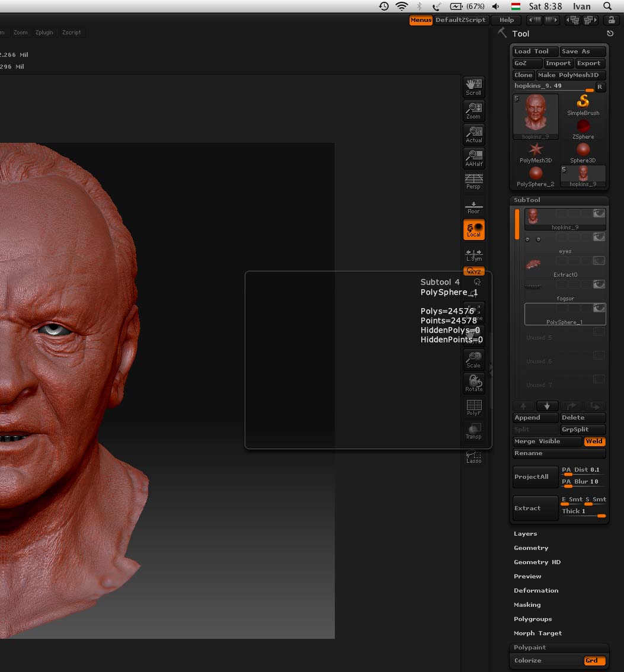Screen dimensions: 624x672
Task: Click the AAHalf view icon
Action: coord(473,158)
